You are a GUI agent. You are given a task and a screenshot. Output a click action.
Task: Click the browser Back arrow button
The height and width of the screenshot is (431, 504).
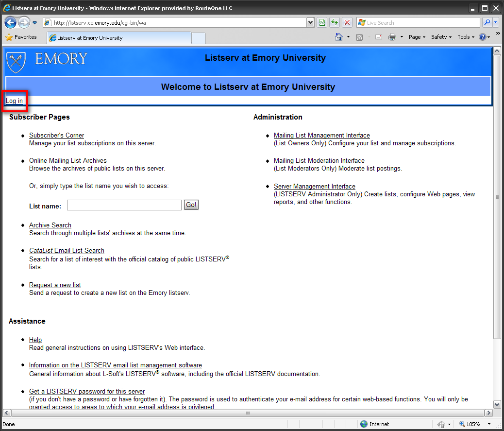10,22
